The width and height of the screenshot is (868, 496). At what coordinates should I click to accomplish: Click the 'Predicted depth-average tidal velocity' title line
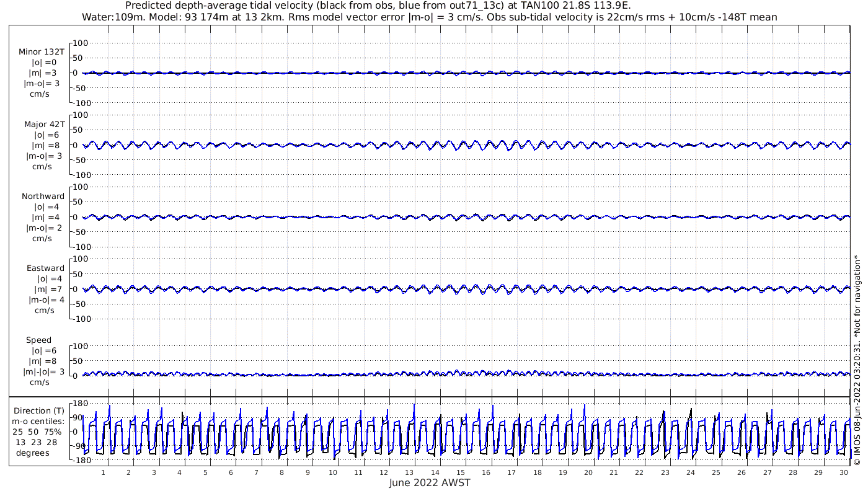tap(378, 6)
